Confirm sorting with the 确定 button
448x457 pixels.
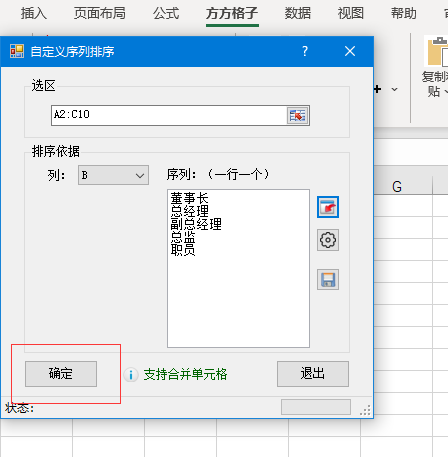point(61,374)
